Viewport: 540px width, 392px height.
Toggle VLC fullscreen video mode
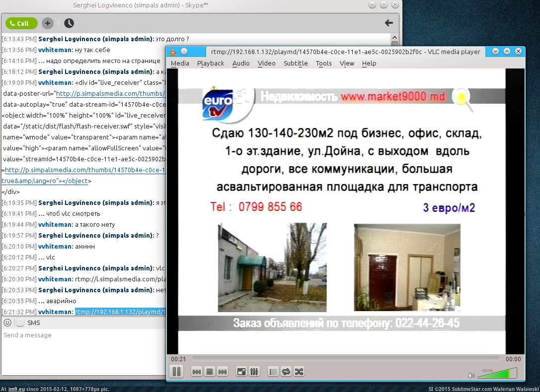click(x=241, y=372)
